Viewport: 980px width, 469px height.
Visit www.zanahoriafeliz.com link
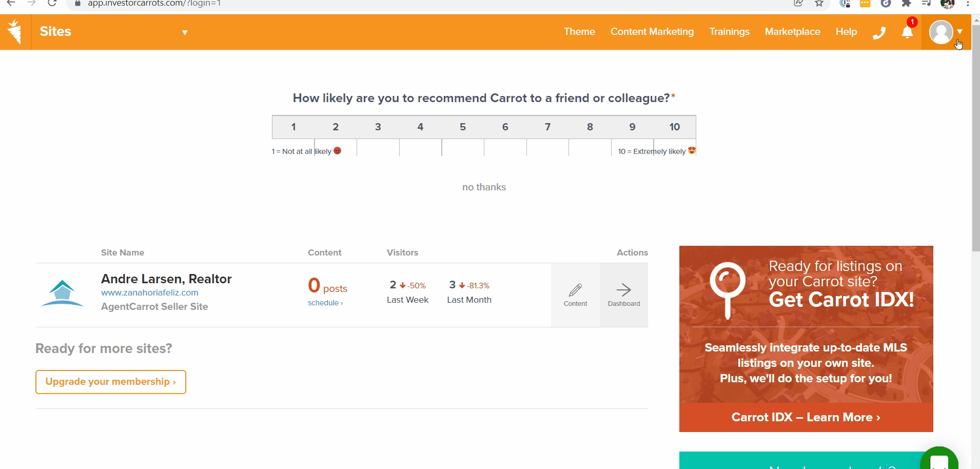tap(150, 292)
